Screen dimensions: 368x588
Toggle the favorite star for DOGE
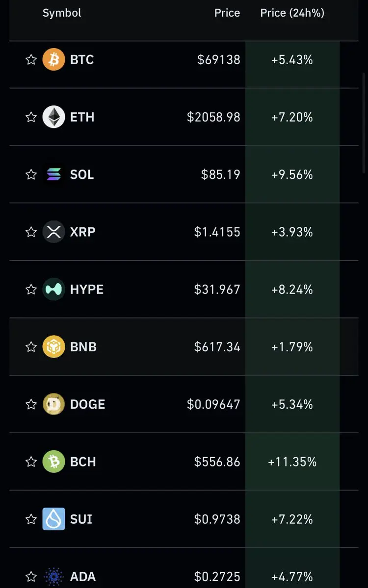pyautogui.click(x=31, y=404)
